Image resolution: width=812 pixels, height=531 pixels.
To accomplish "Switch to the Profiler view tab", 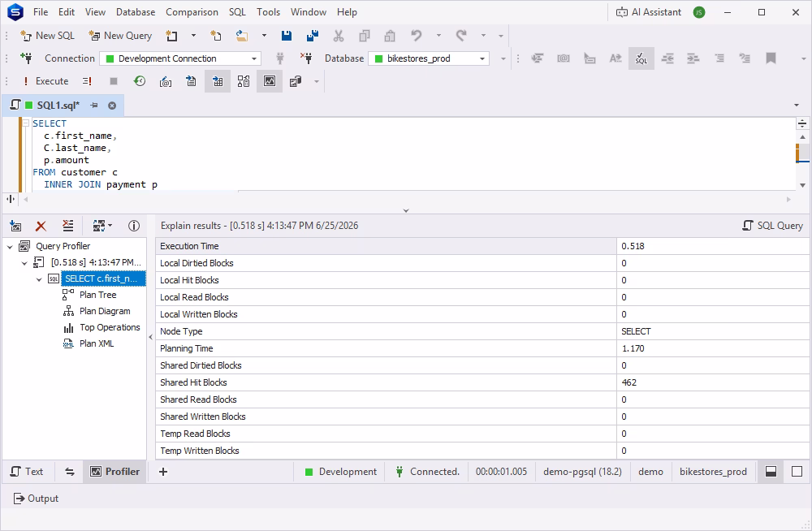I will (x=115, y=472).
